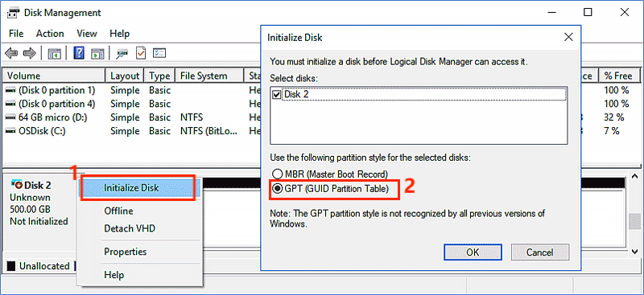Click the checkmark document toolbar icon
Screen dimensions: 644x295
point(141,52)
